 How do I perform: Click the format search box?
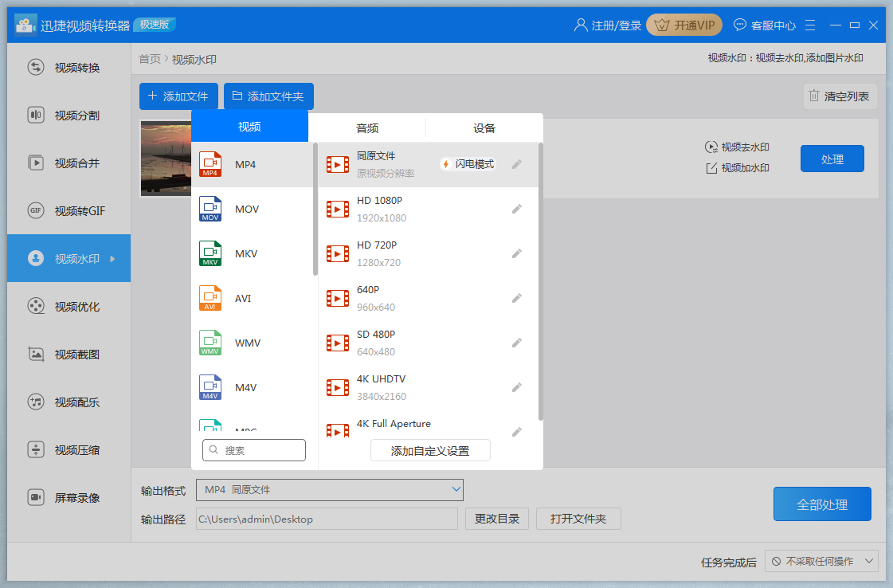pos(253,449)
